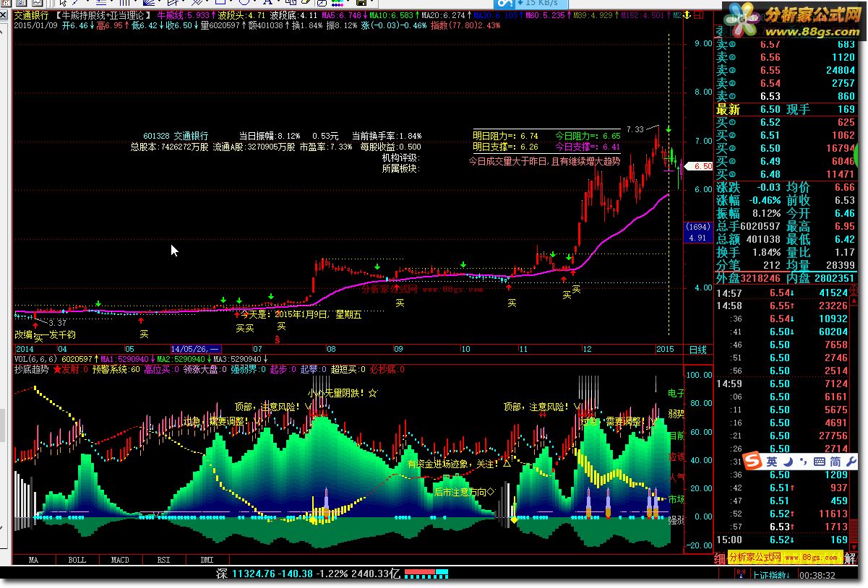Toggle Sogou simplified 简 character button
Image resolution: width=868 pixels, height=588 pixels.
[x=835, y=462]
